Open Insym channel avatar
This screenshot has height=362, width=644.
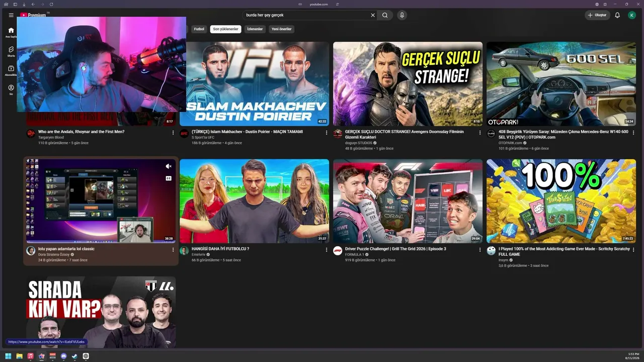(491, 251)
